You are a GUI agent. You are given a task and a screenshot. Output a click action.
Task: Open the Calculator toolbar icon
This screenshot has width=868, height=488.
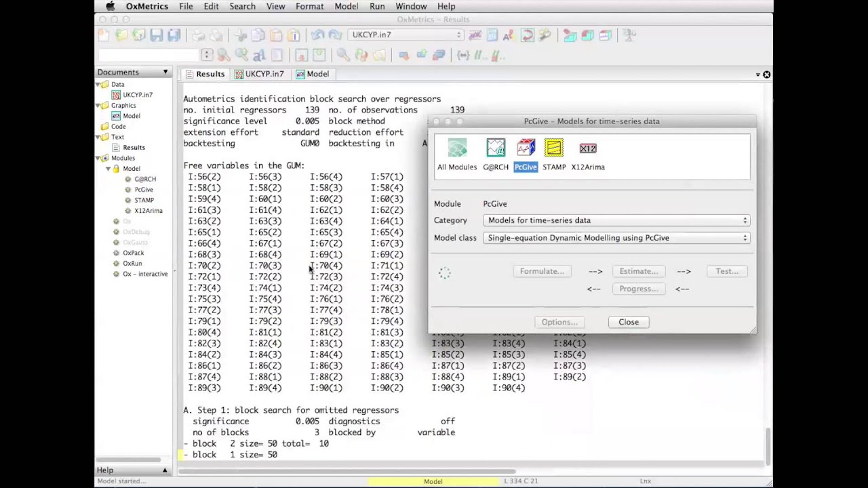[x=492, y=35]
